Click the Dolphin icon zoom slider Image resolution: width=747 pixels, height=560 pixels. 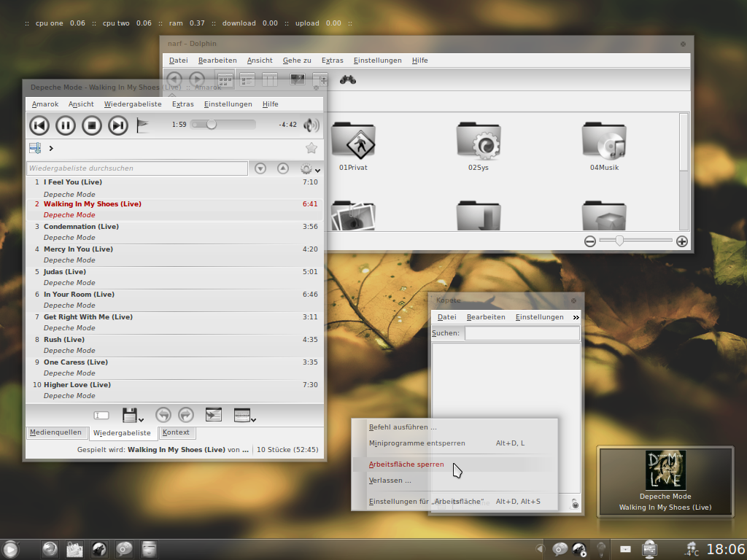coord(635,241)
